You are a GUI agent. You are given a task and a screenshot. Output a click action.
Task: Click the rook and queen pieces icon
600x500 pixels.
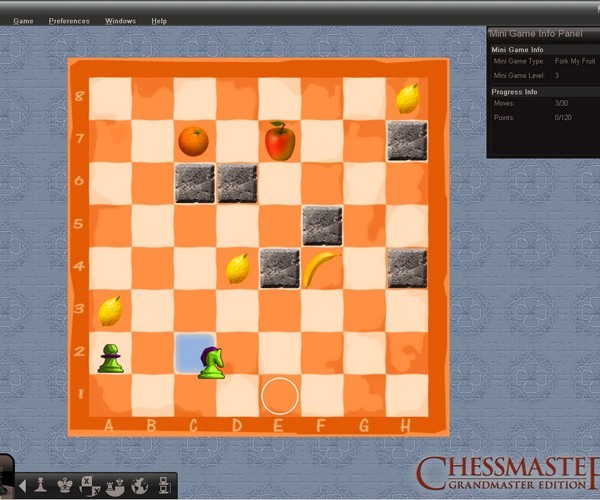[x=114, y=485]
